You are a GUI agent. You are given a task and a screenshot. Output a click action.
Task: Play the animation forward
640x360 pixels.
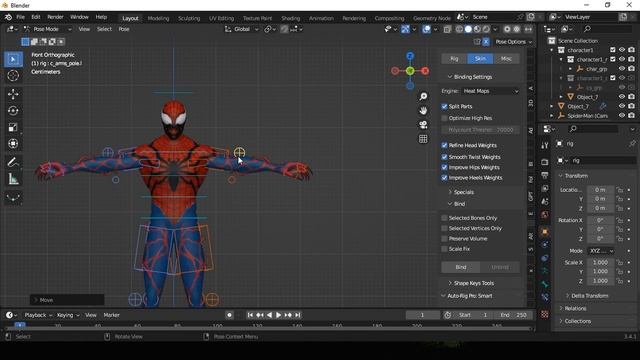278,315
